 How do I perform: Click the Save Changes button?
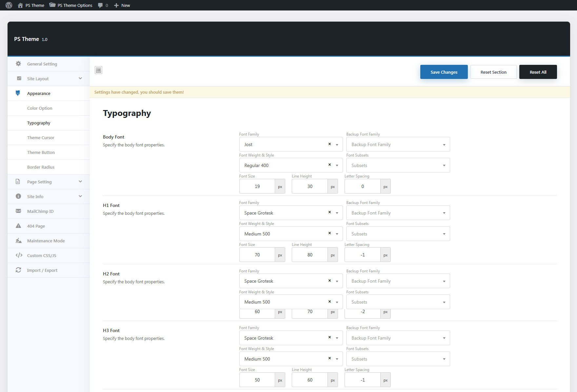click(444, 72)
